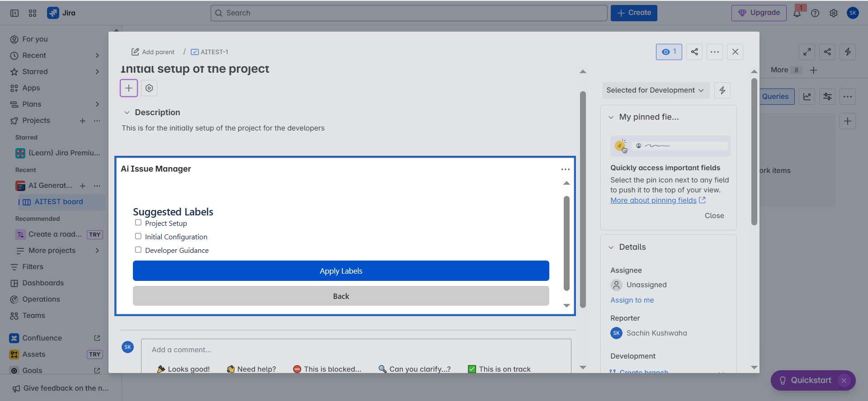Share the issue via share icon
The width and height of the screenshot is (868, 401).
click(694, 52)
